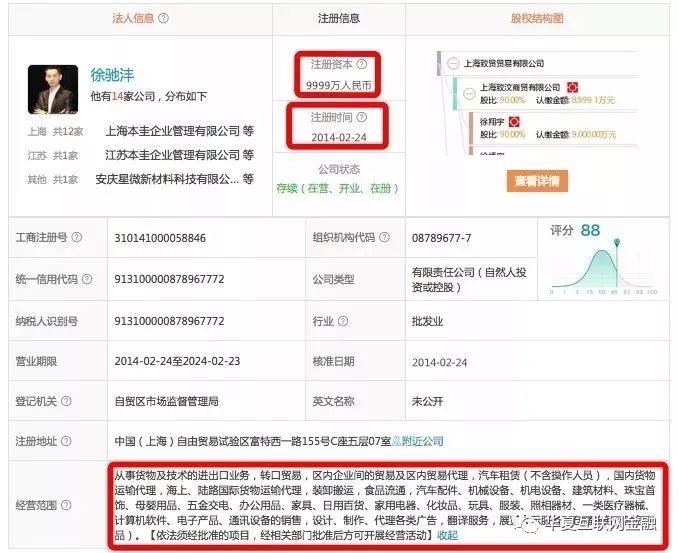This screenshot has width=678, height=553.
Task: Click registration number 310141000058846
Action: click(160, 238)
